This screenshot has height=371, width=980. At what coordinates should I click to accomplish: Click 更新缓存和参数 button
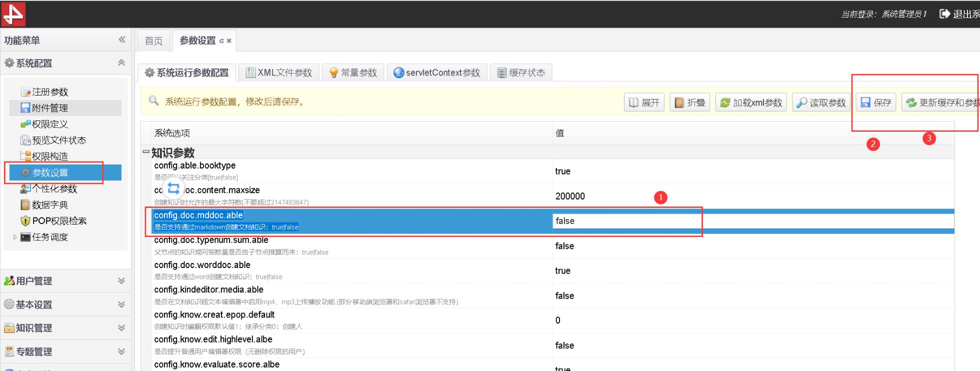[x=941, y=102]
